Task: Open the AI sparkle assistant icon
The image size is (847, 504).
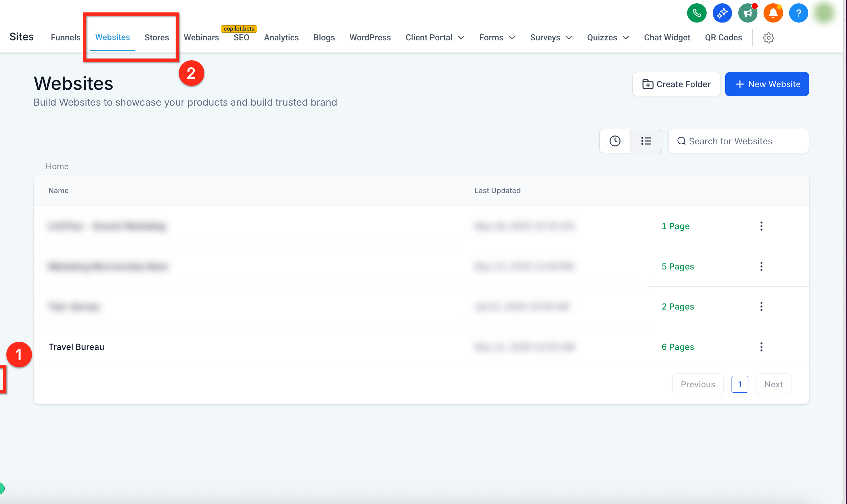Action: (722, 13)
